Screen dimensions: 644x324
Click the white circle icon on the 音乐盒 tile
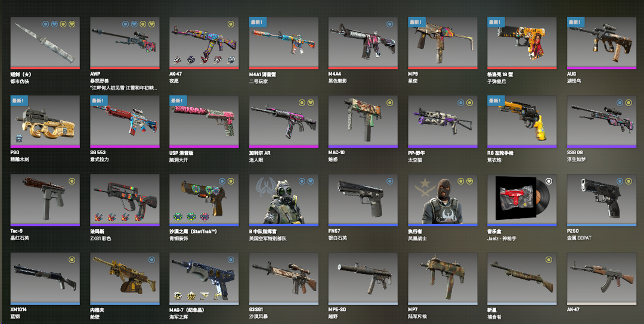click(549, 181)
